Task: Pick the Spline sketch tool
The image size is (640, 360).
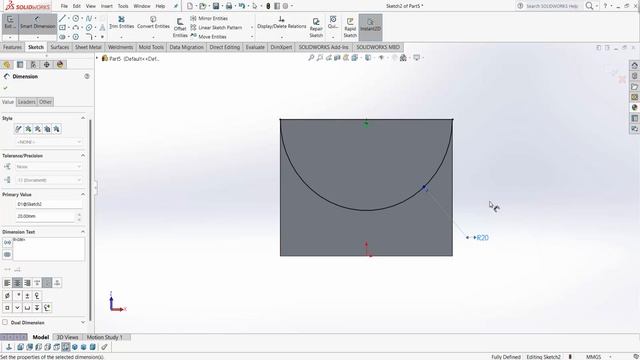Action: click(x=89, y=18)
